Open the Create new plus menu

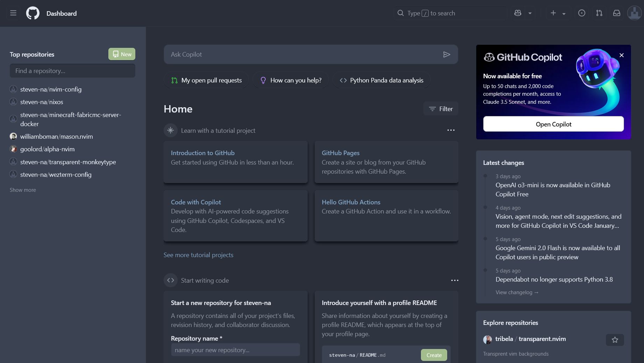pos(558,13)
